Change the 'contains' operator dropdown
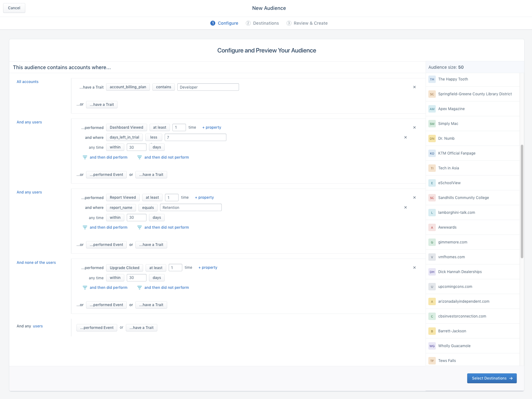532x399 pixels. 163,87
